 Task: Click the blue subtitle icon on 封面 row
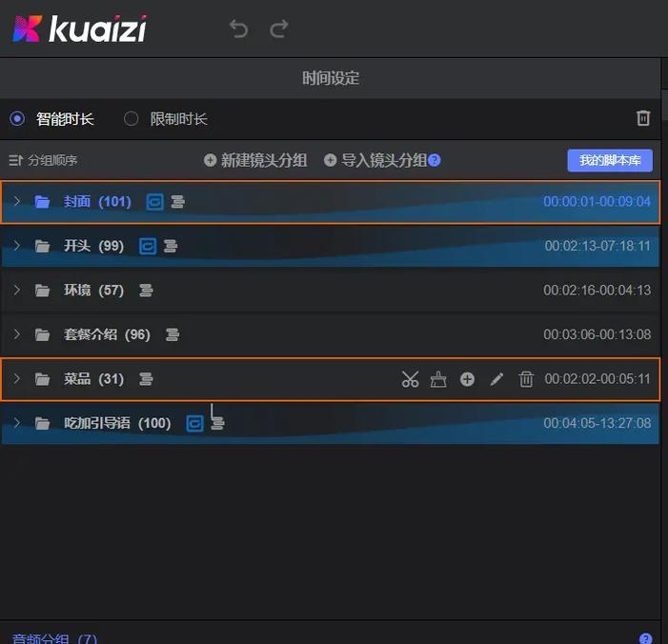click(x=154, y=202)
